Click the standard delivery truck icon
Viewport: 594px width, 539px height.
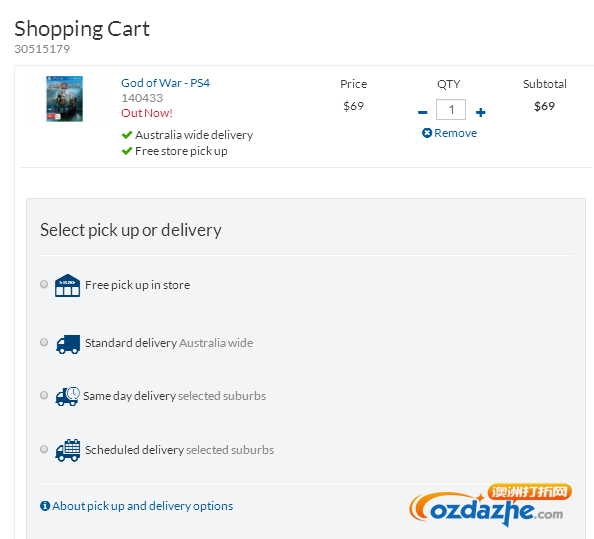point(68,344)
